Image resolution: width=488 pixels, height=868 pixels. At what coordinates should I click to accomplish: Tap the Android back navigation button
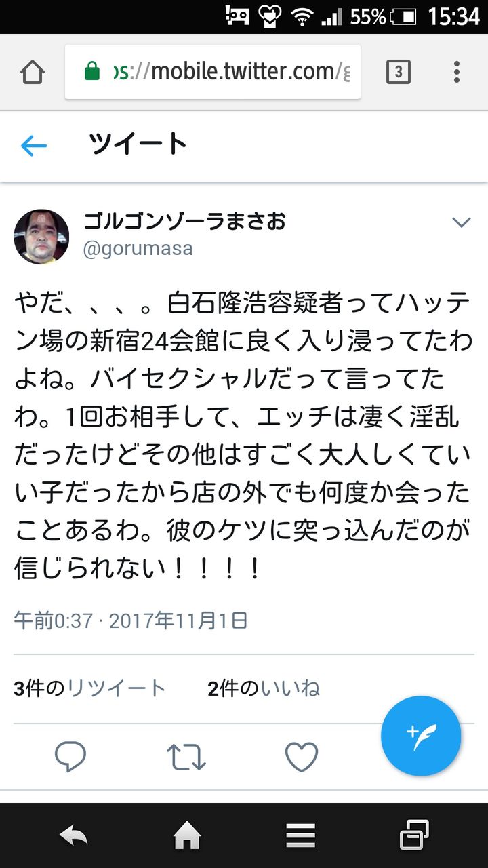point(74,836)
